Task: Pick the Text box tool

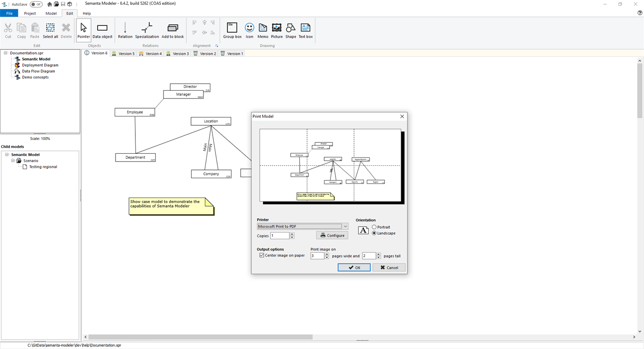Action: (x=305, y=29)
